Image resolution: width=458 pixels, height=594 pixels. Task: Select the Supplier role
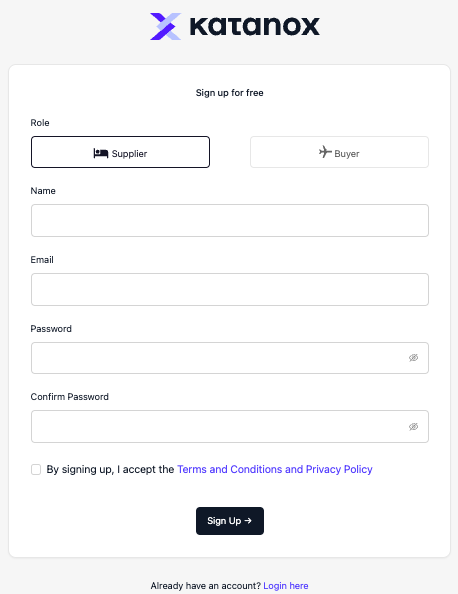pyautogui.click(x=120, y=152)
